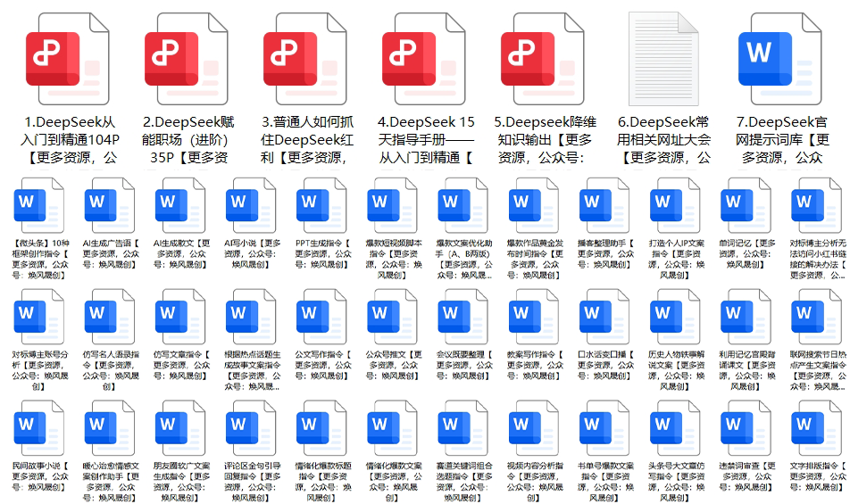Select the '爆款短视频脚本指令' document

tap(390, 205)
